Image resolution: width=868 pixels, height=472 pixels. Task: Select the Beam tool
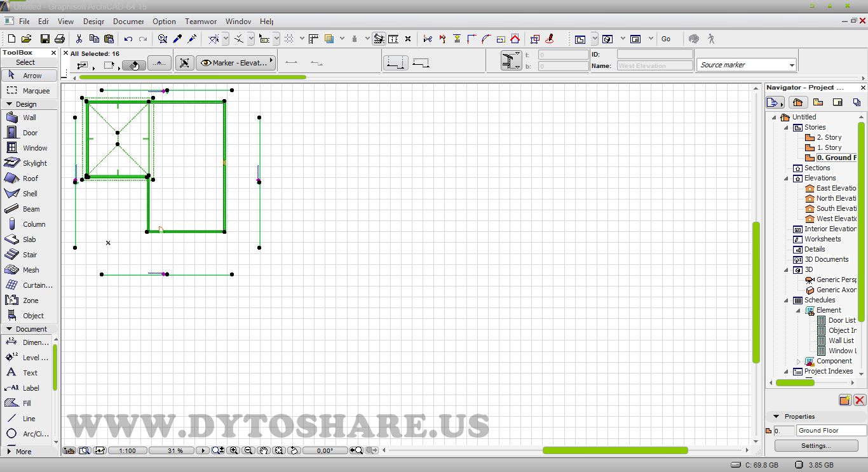click(x=29, y=209)
